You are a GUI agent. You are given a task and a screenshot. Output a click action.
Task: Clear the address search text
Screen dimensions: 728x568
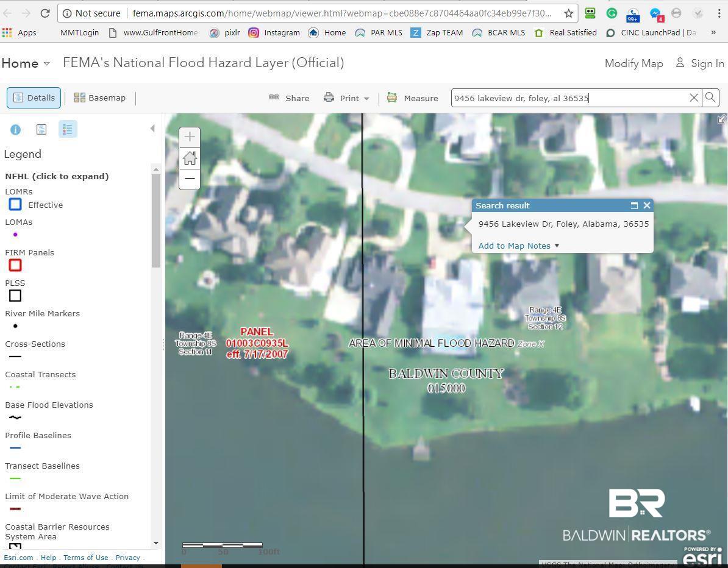694,98
